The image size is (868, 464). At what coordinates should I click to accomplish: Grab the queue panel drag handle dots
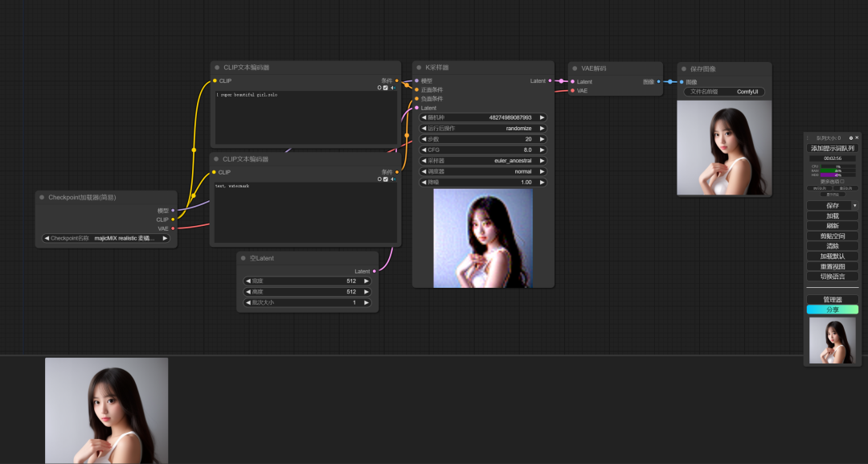(x=808, y=138)
